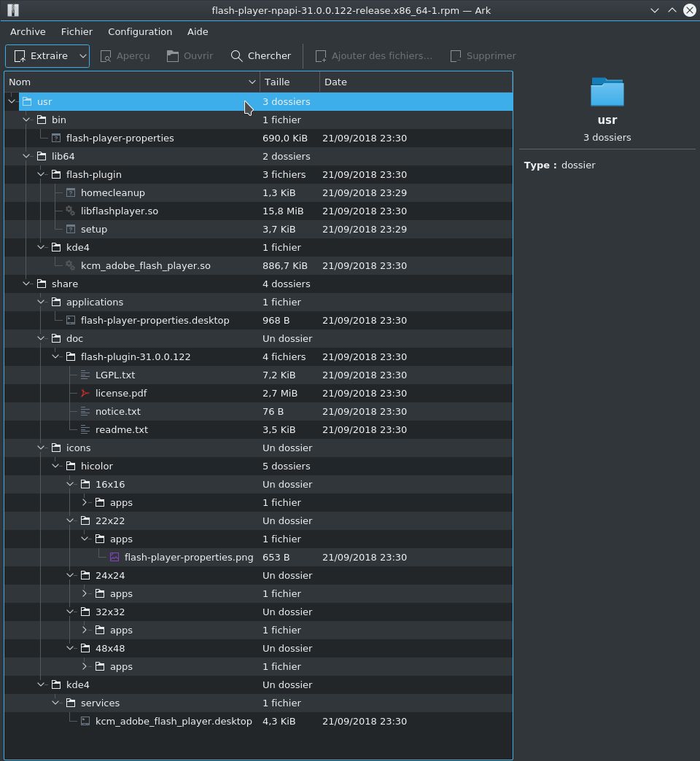Expand apps folder under 16x16

coord(85,502)
